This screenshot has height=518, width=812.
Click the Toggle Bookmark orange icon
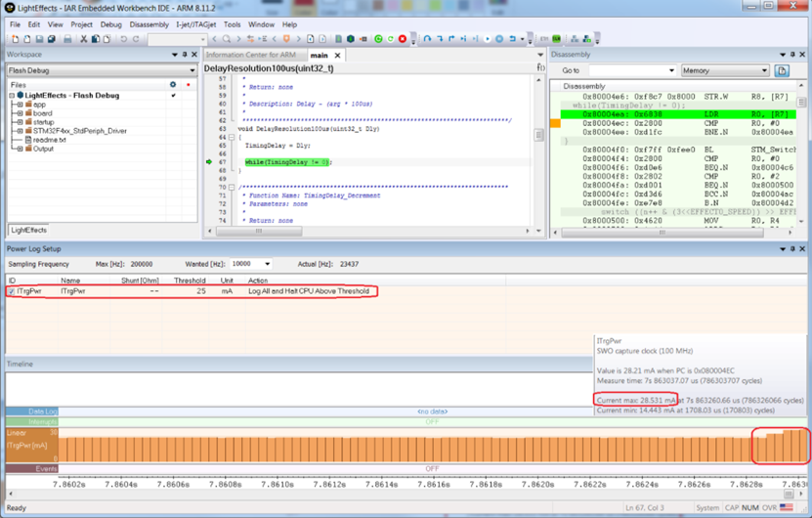(x=286, y=39)
